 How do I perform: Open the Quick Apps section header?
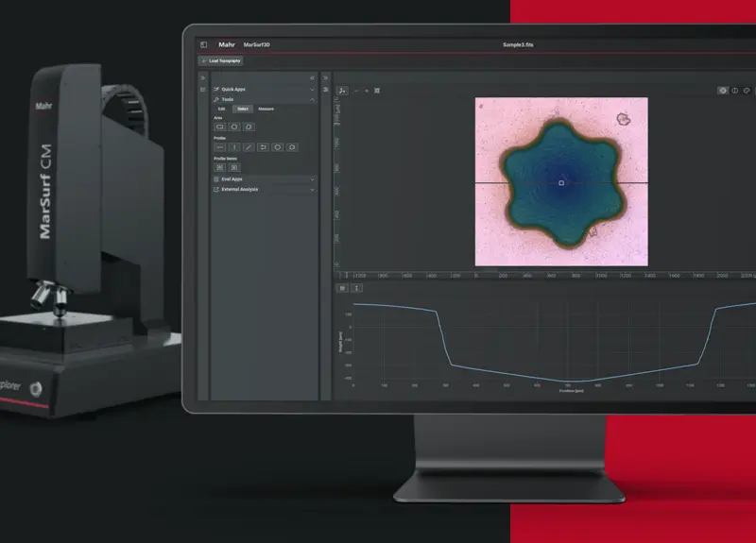(x=264, y=89)
